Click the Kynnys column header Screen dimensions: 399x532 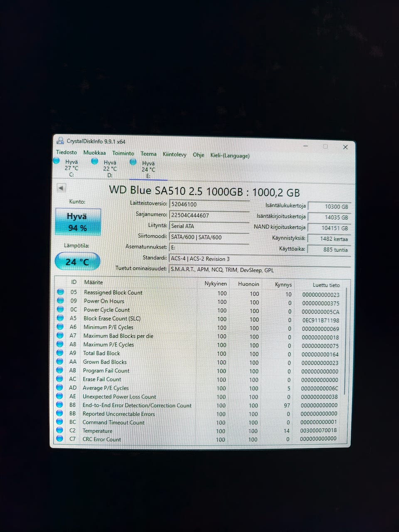283,285
